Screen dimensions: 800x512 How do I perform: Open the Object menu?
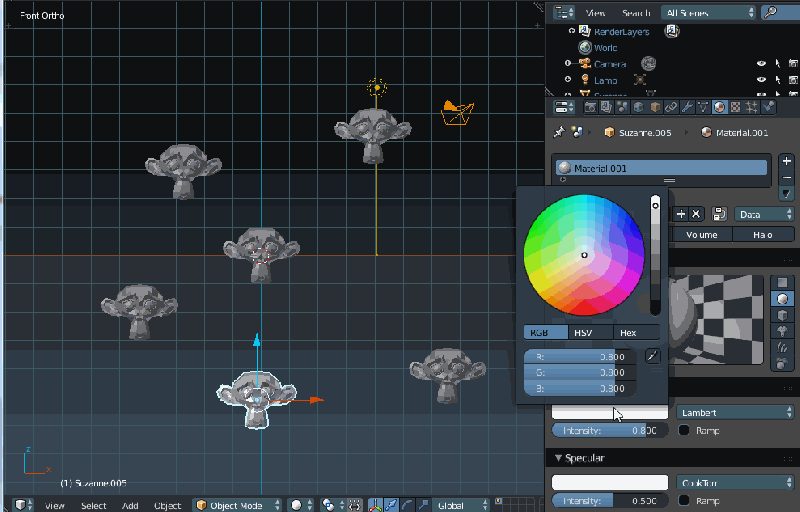167,505
